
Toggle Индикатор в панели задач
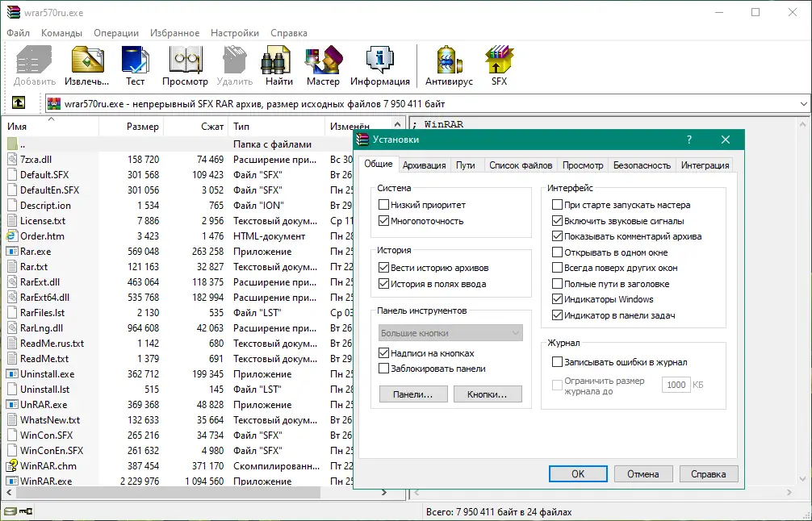[557, 315]
